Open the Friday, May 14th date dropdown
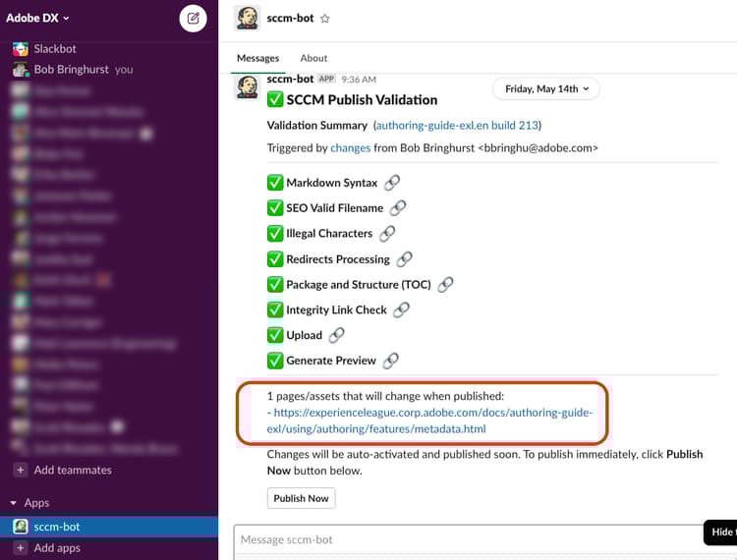Viewport: 737px width, 560px height. coord(546,88)
